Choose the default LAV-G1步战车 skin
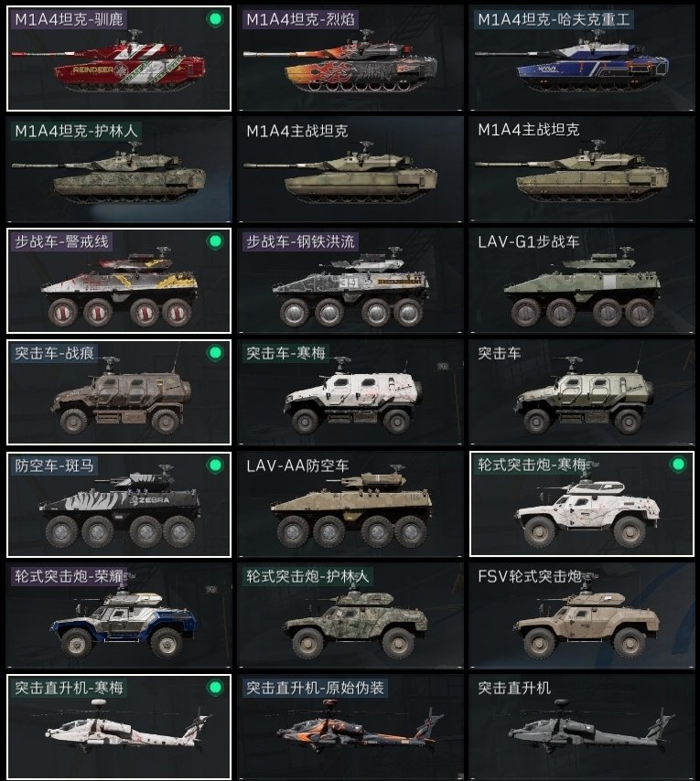 pyautogui.click(x=582, y=281)
